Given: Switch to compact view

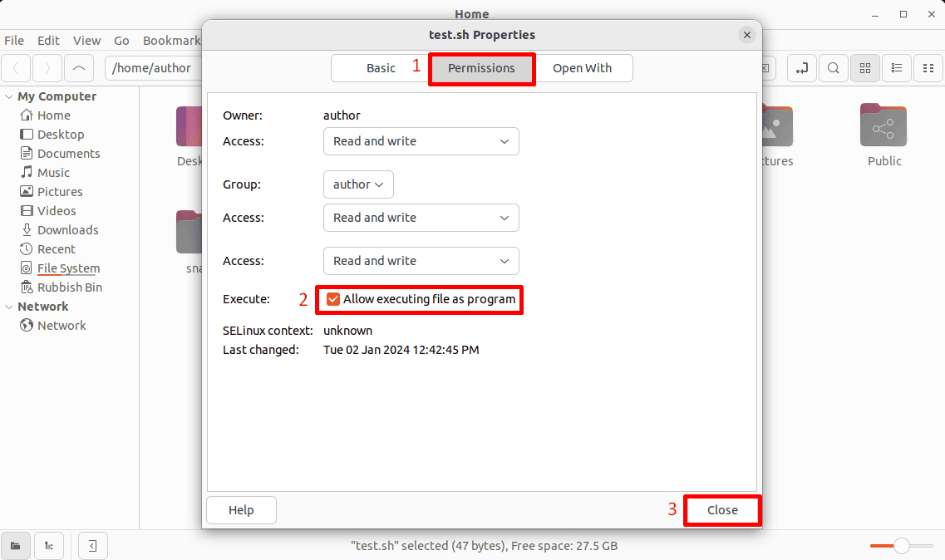Looking at the screenshot, I should click(928, 68).
